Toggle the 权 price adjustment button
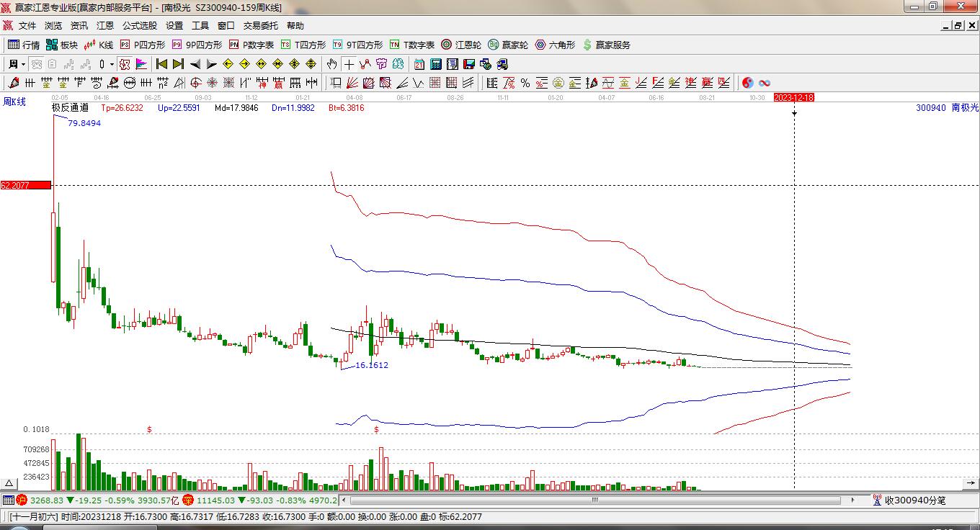This screenshot has height=530, width=980. pos(125,64)
